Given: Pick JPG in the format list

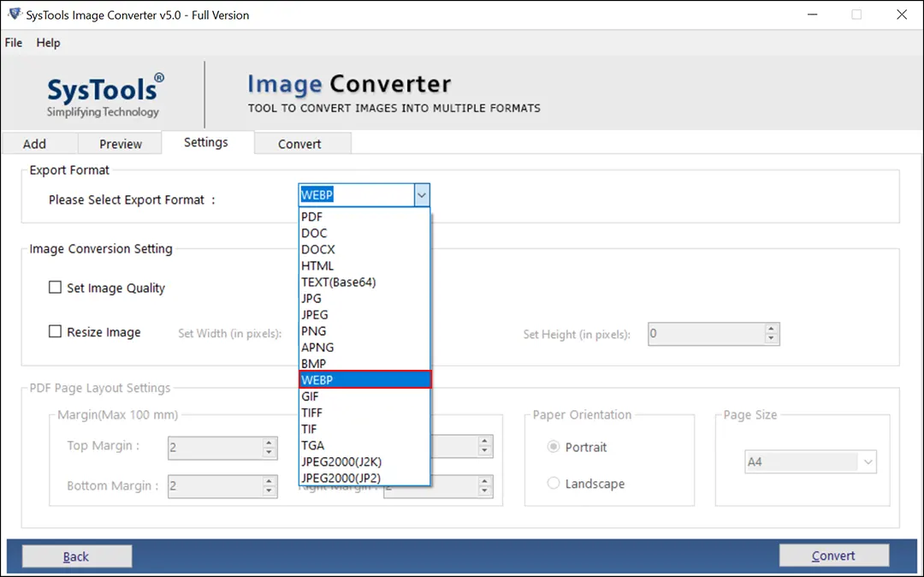Looking at the screenshot, I should (364, 298).
